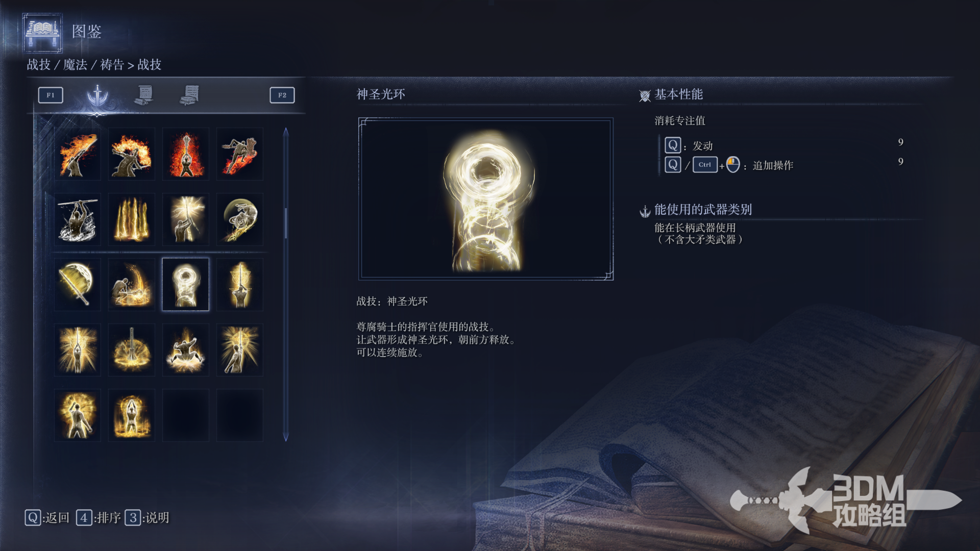Select the crescent moon slash skill icon

(x=240, y=219)
